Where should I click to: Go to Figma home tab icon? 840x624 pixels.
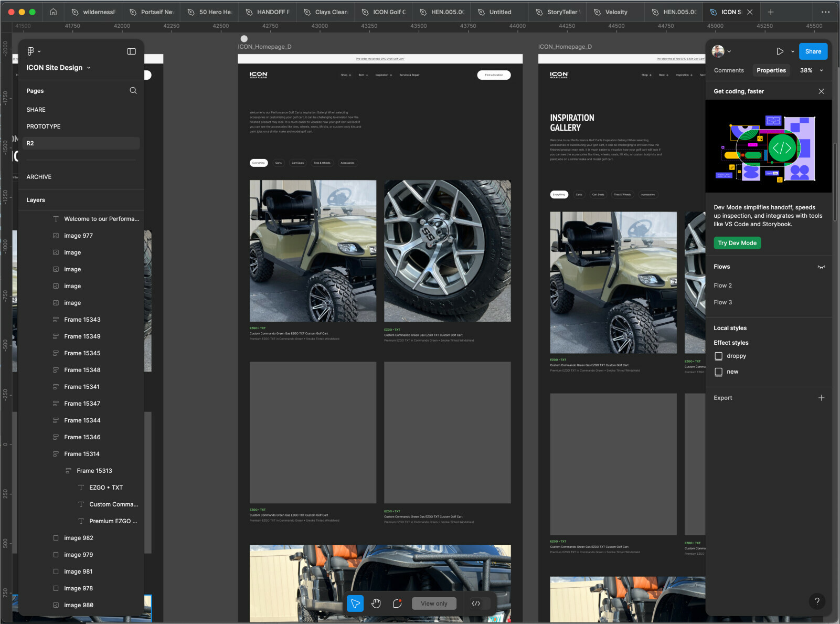pos(53,12)
